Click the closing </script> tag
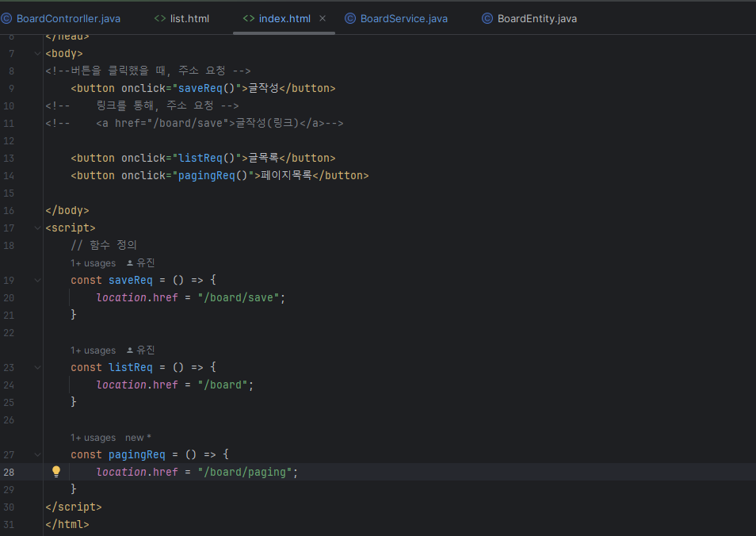This screenshot has height=536, width=756. click(74, 507)
